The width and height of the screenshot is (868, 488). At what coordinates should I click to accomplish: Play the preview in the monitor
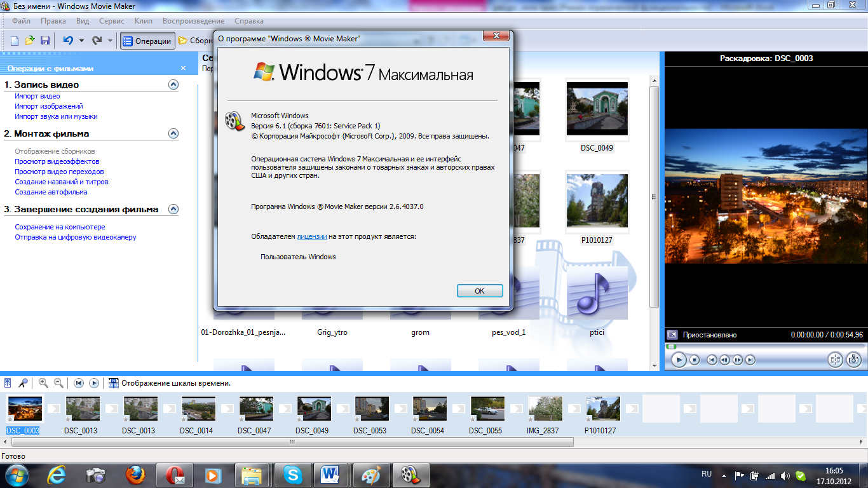tap(679, 360)
